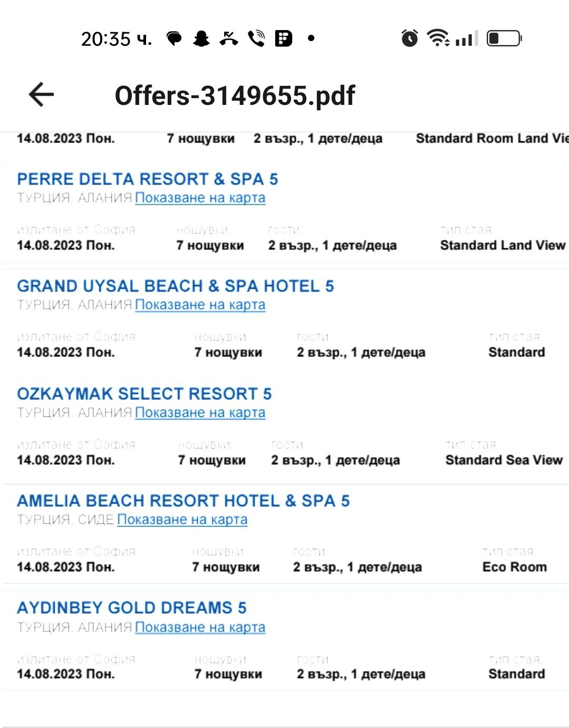Tap the alarm clock status icon
Viewport: 569px width, 728px height.
(x=409, y=38)
